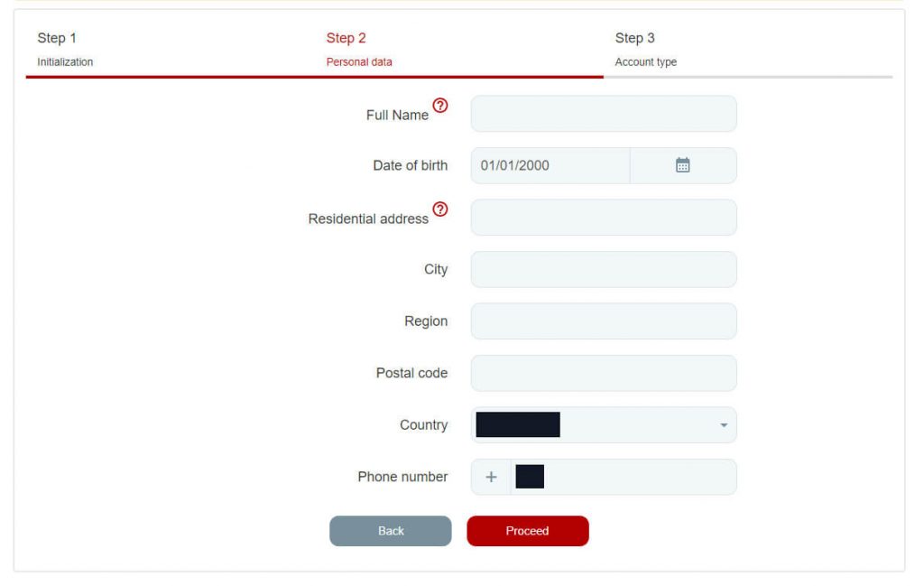Focus the Residential address field
The width and height of the screenshot is (924, 586).
coord(603,218)
